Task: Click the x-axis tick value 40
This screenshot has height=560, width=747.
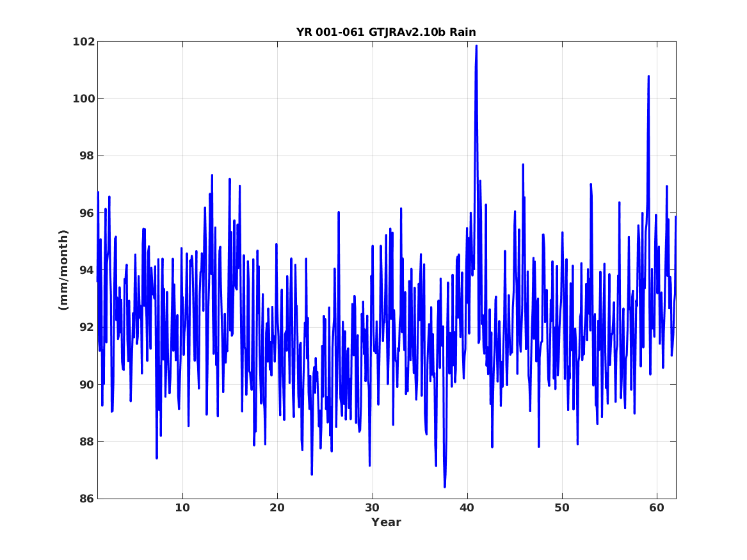Action: 467,508
